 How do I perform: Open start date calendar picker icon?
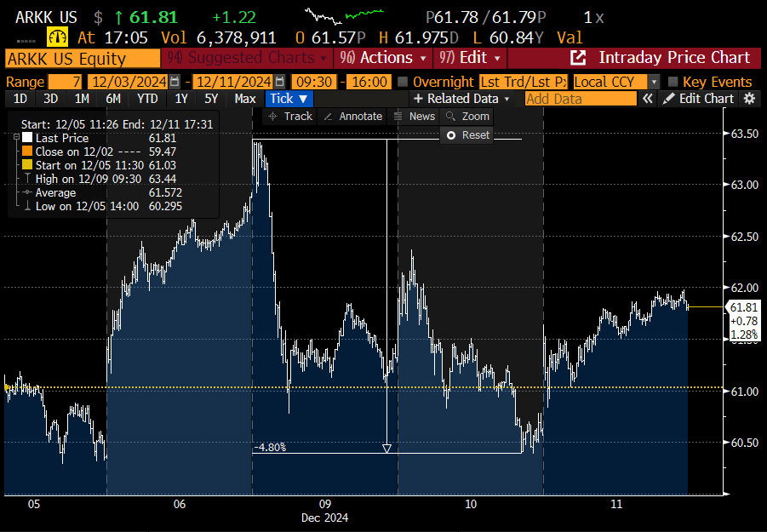[x=175, y=81]
